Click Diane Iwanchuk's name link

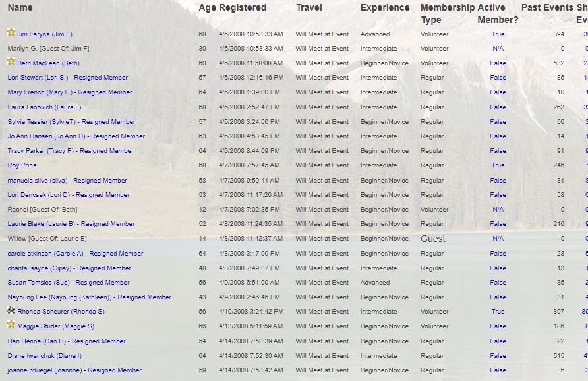pos(44,356)
